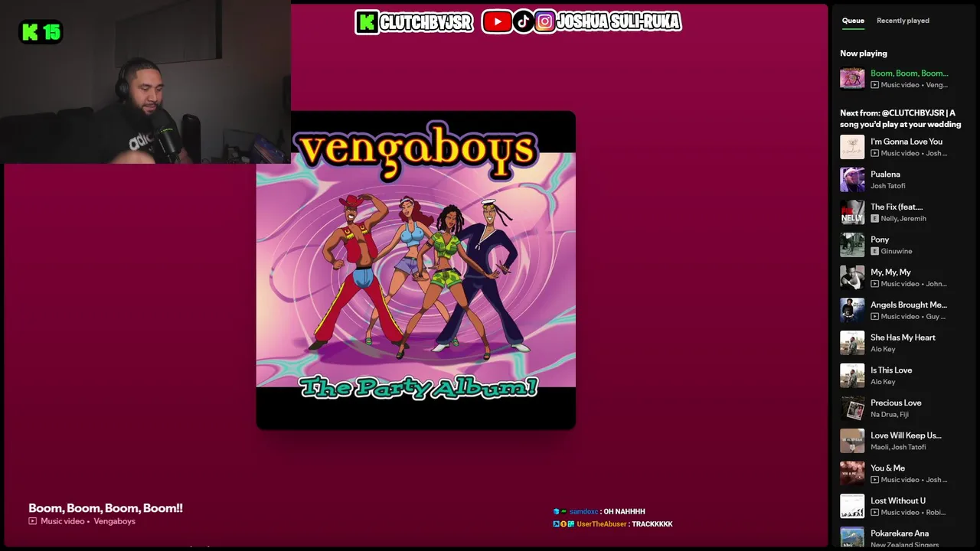Select the Love Will Keep Us title

tap(906, 435)
